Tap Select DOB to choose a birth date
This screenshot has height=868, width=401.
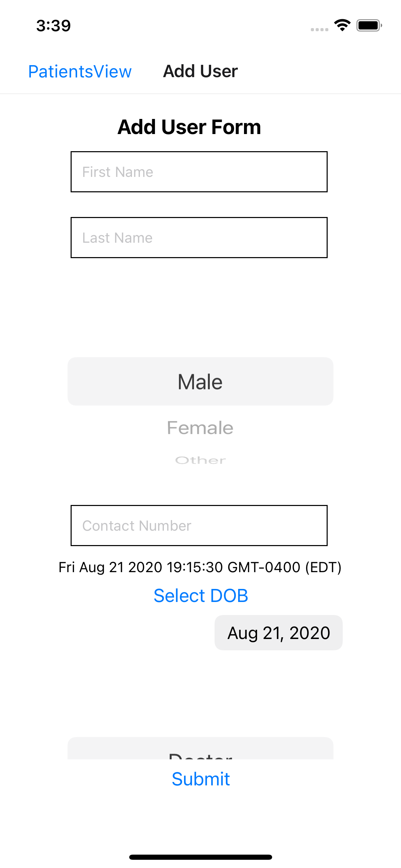pyautogui.click(x=200, y=595)
